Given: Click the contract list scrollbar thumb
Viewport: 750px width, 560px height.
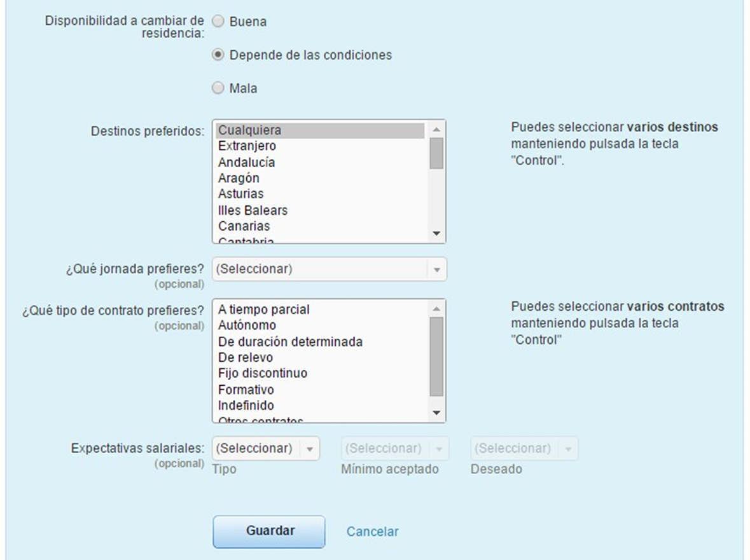Looking at the screenshot, I should tap(436, 356).
